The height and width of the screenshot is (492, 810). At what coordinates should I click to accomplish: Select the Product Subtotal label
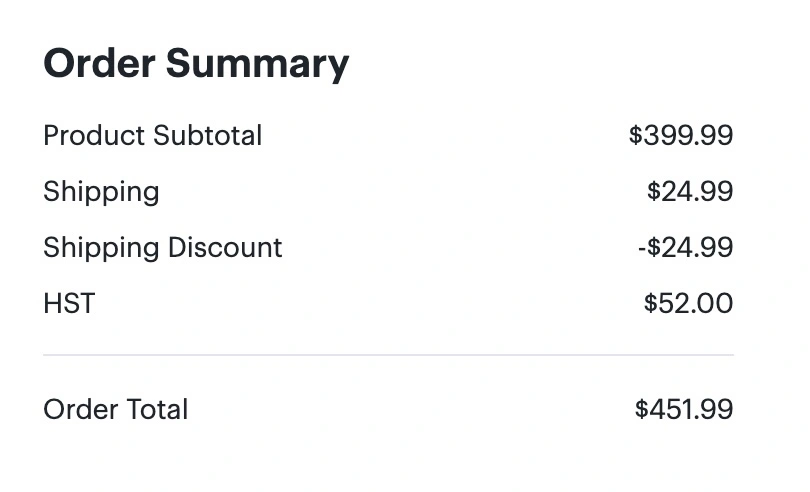pos(153,136)
